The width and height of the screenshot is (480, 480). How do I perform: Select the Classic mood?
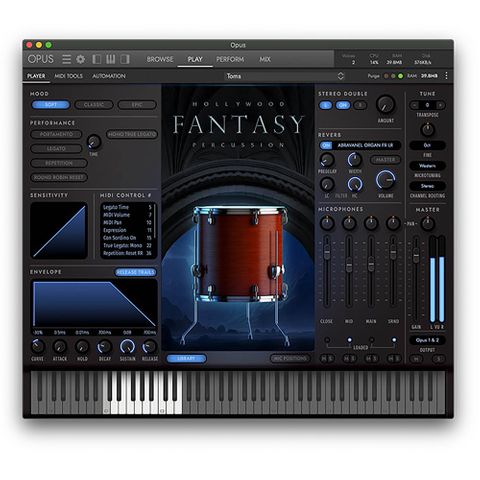94,105
